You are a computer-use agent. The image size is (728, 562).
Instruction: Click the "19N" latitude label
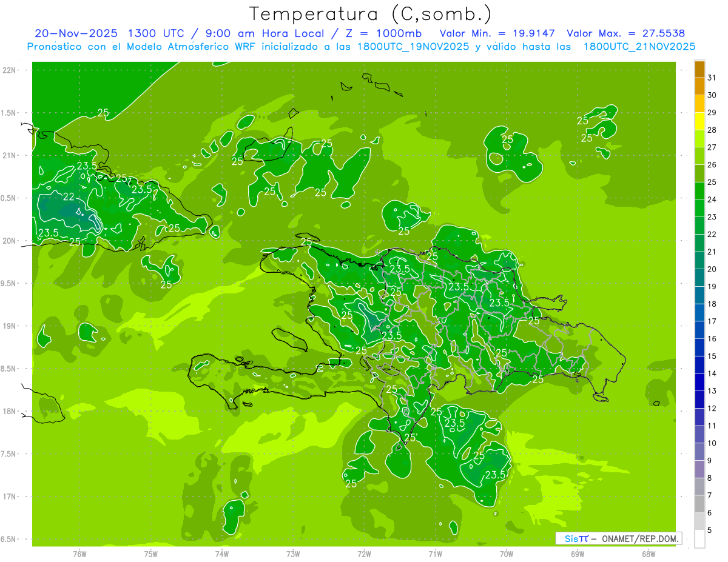tap(9, 326)
